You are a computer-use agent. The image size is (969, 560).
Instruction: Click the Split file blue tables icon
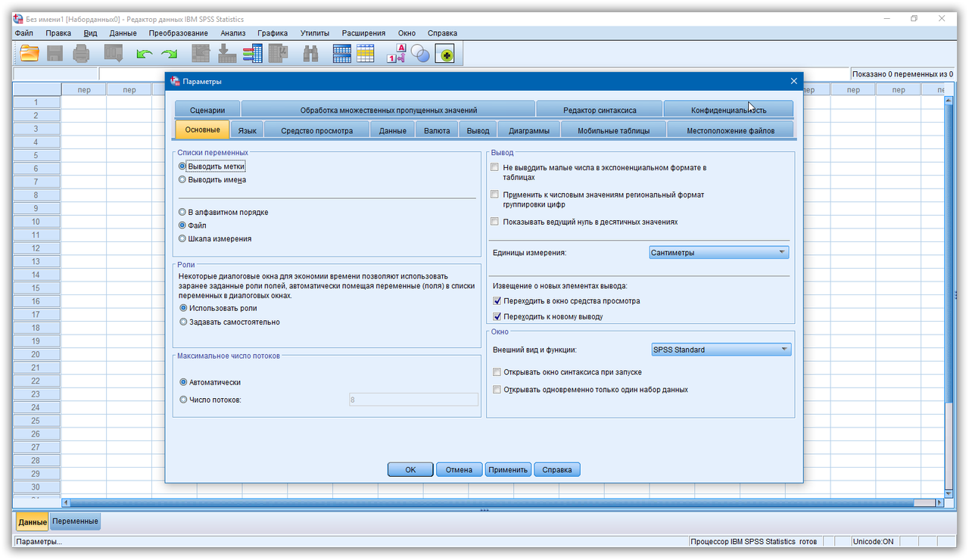342,53
